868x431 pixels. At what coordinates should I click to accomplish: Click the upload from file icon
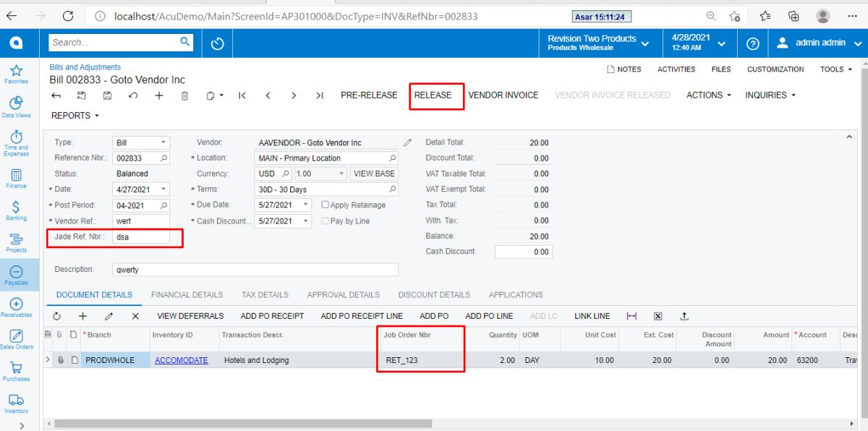pyautogui.click(x=684, y=316)
